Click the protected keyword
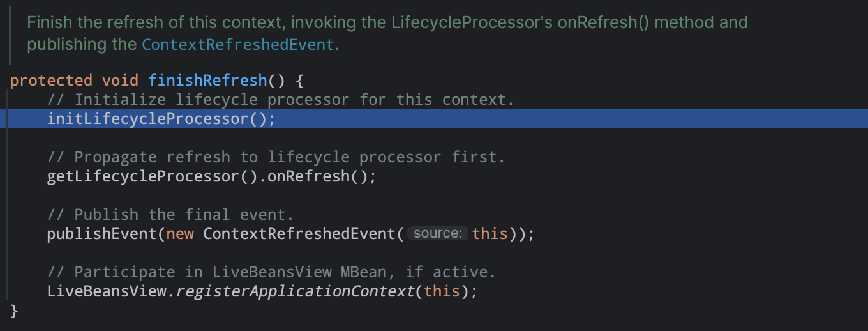Viewport: 868px width, 331px height. (x=51, y=81)
